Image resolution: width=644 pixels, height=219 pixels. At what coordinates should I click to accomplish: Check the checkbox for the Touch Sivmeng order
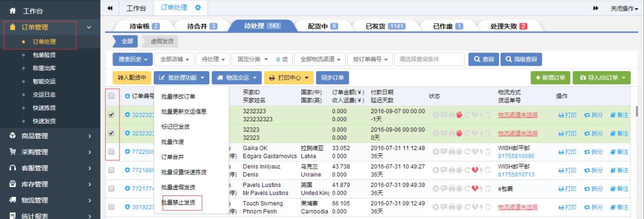click(x=111, y=206)
